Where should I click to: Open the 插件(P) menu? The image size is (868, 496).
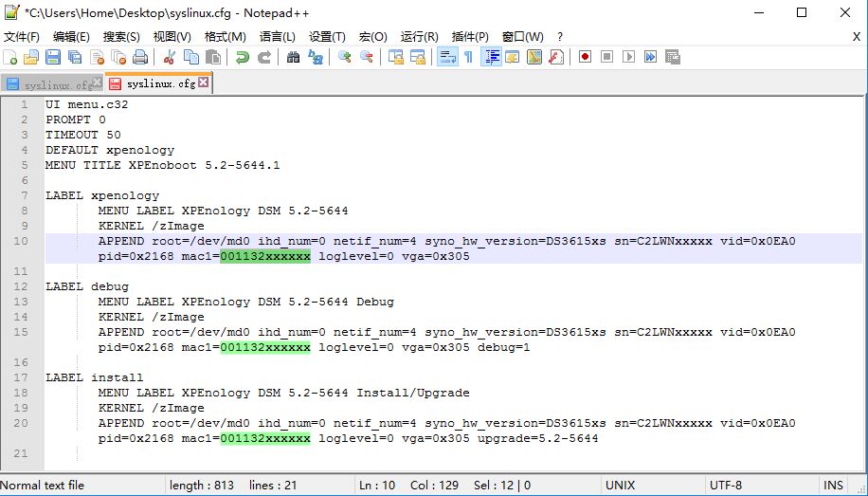470,37
